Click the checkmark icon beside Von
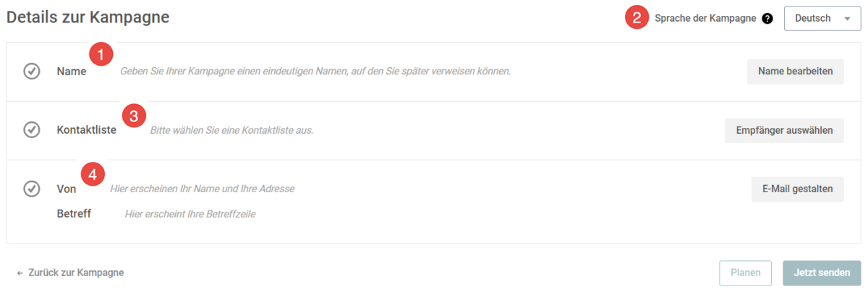 point(32,189)
